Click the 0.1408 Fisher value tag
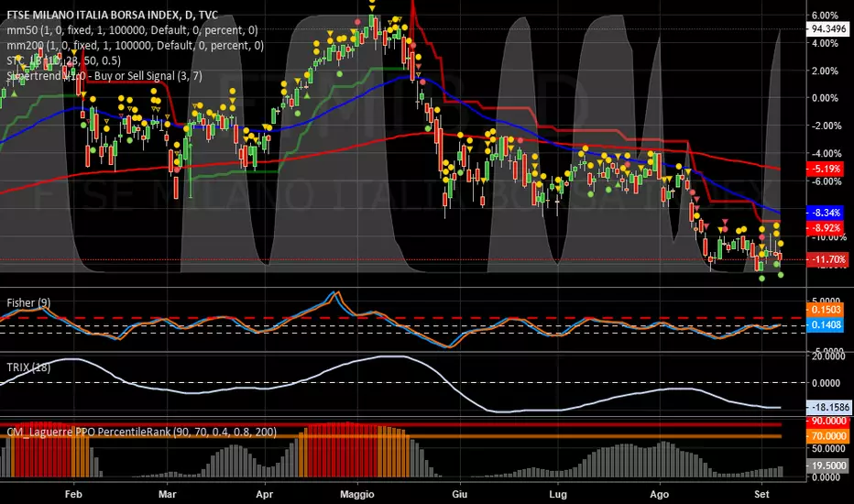The image size is (854, 504). [x=825, y=324]
